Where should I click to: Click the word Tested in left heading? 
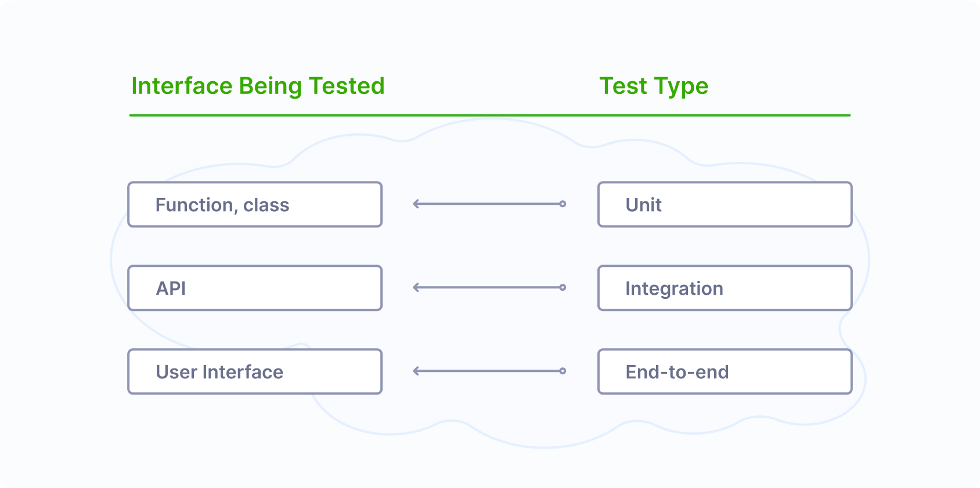(347, 86)
